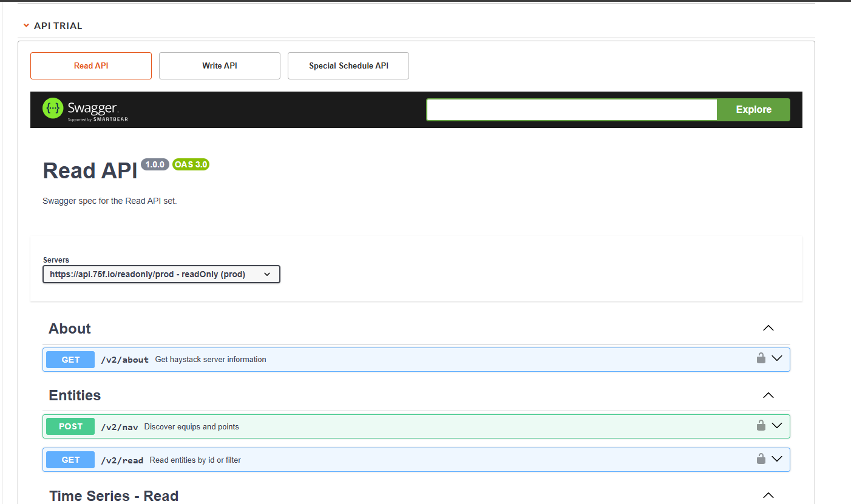Screen dimensions: 851x504
Task: Collapse the About section chevron
Action: click(768, 328)
